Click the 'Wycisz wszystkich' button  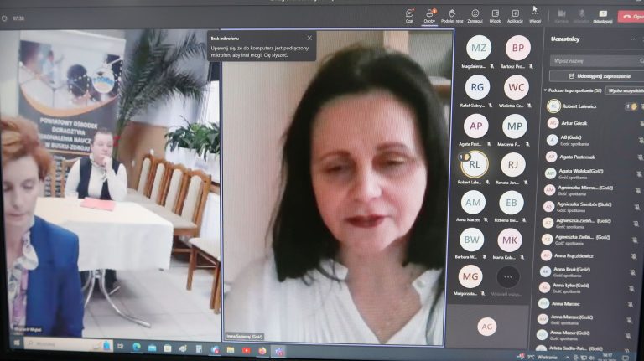point(625,90)
